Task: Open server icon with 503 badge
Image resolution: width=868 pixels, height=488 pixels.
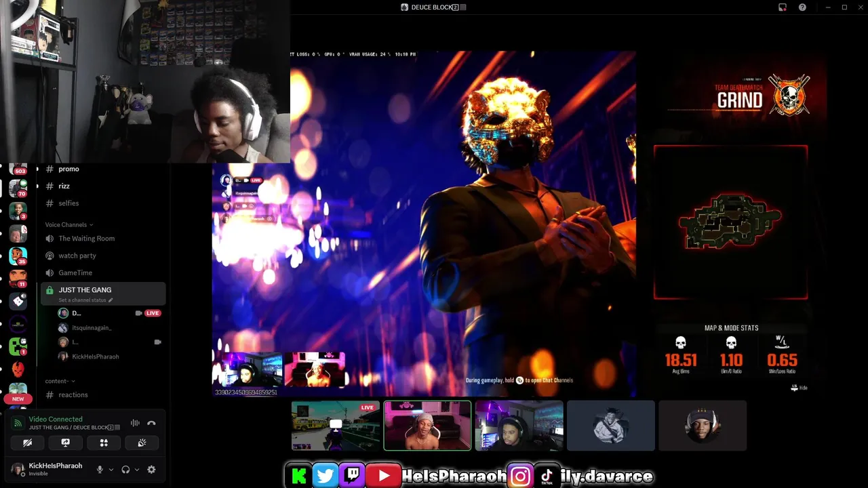Action: tap(18, 169)
